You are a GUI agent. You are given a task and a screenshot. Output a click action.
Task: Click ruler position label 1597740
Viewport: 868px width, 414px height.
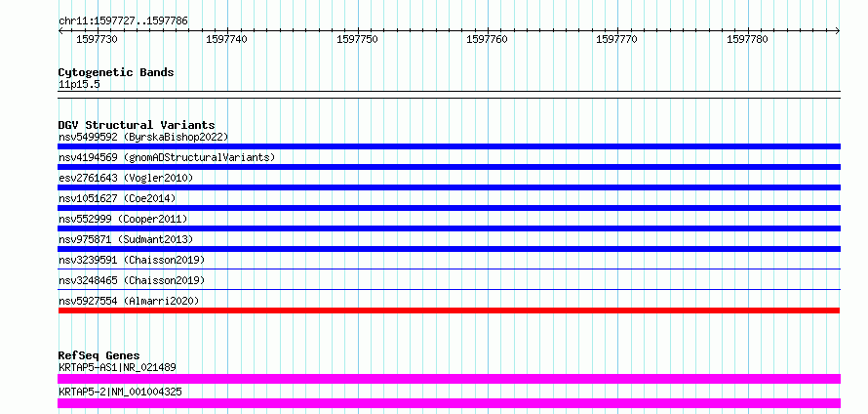[227, 39]
